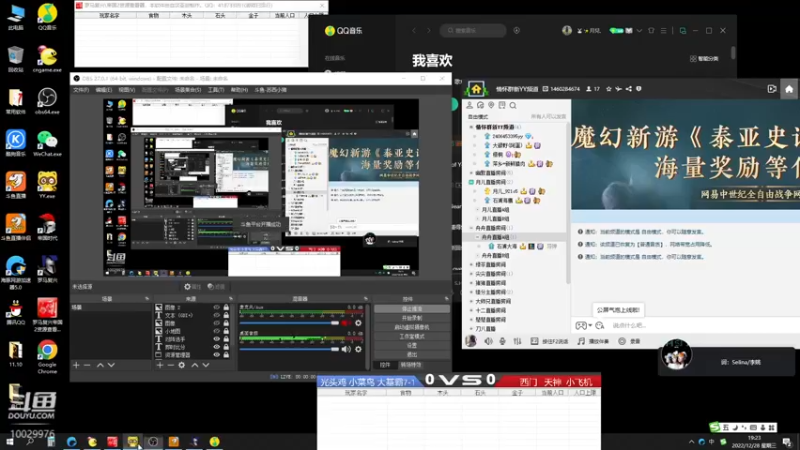Enable 工作室模式 in OBS controls

[412, 336]
